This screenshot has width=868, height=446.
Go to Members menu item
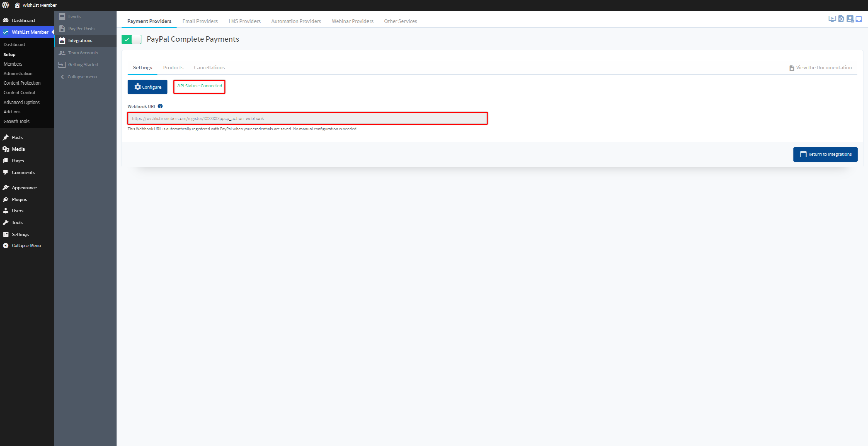13,64
